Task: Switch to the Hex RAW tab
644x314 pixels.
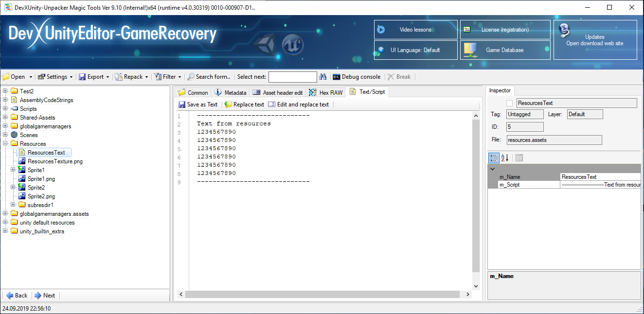Action: click(326, 92)
